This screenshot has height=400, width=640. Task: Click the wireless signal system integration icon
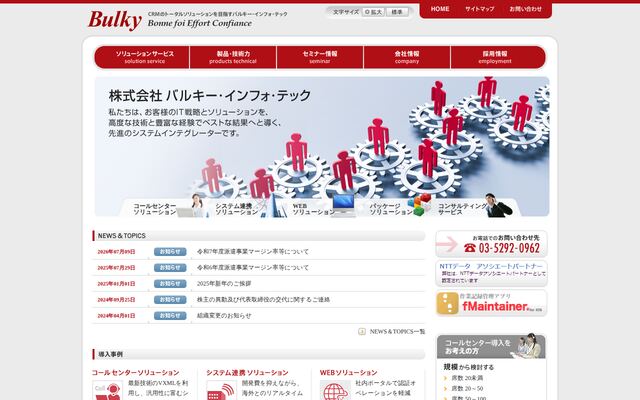(x=221, y=391)
